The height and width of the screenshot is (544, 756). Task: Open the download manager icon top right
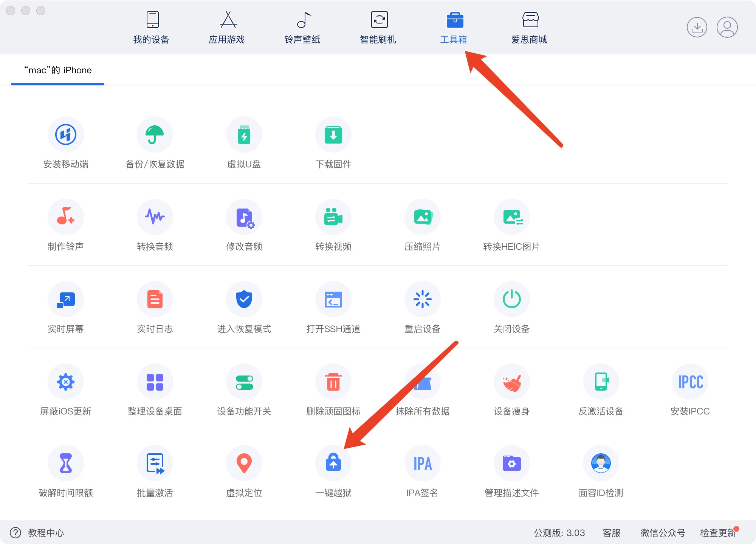point(697,27)
